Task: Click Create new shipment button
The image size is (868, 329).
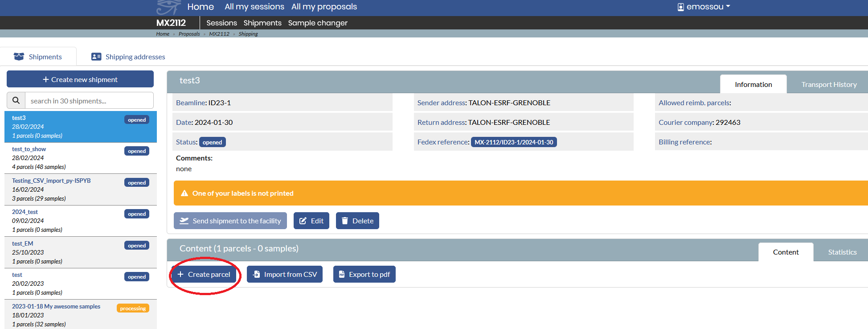Action: pos(80,79)
